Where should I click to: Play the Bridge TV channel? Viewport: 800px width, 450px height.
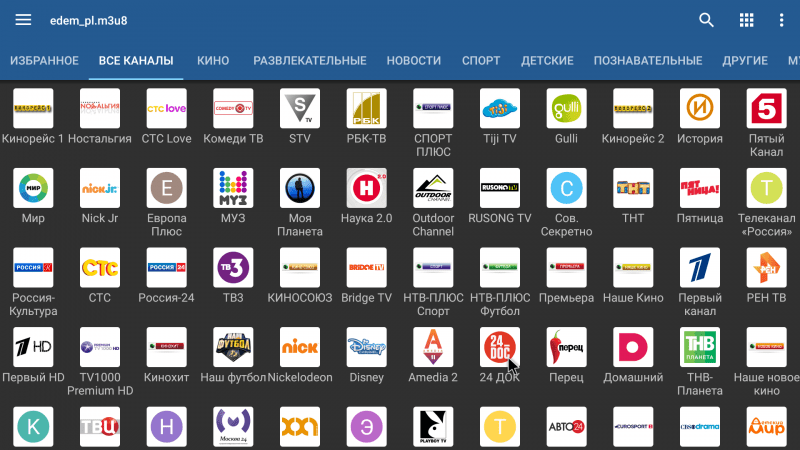[366, 267]
